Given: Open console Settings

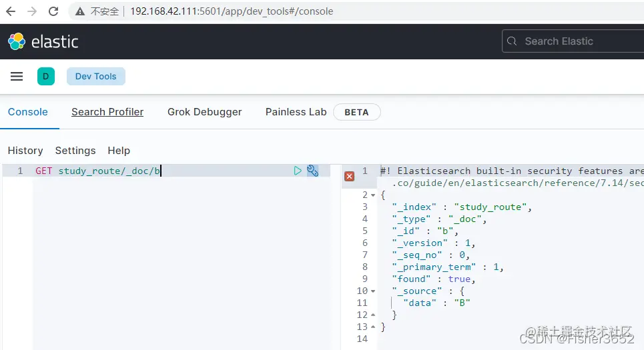Looking at the screenshot, I should 75,151.
